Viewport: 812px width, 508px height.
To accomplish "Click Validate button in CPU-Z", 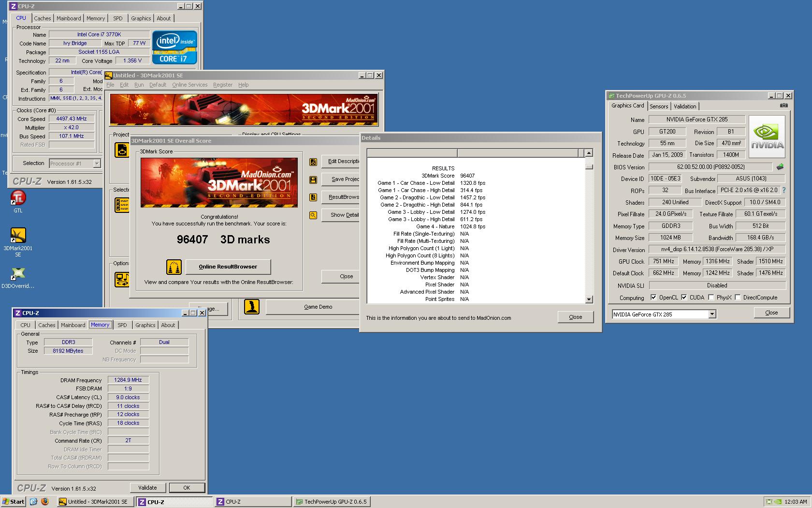I will [147, 488].
